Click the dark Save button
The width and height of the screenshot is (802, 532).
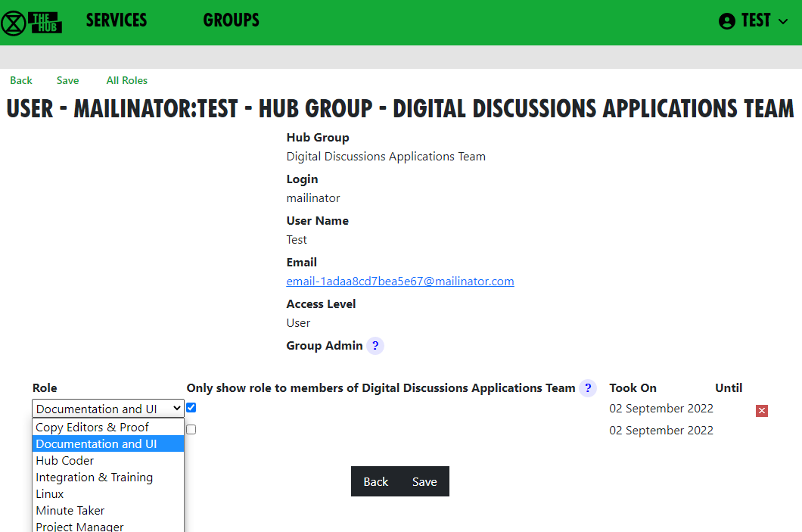pyautogui.click(x=424, y=481)
